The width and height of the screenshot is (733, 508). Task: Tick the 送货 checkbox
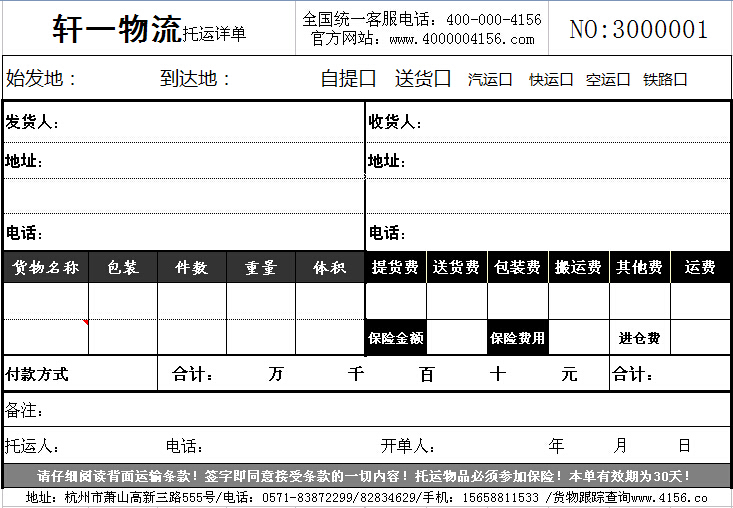[x=443, y=79]
